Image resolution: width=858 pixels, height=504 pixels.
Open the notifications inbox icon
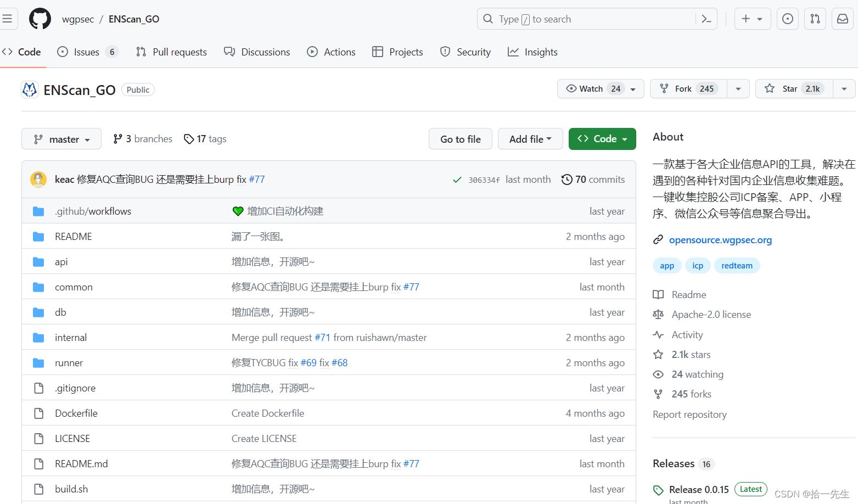[x=843, y=19]
